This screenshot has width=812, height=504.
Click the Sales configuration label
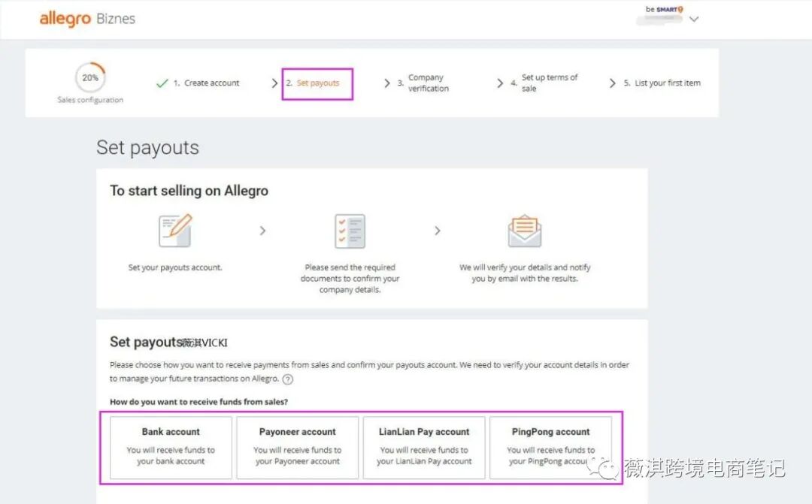(90, 100)
